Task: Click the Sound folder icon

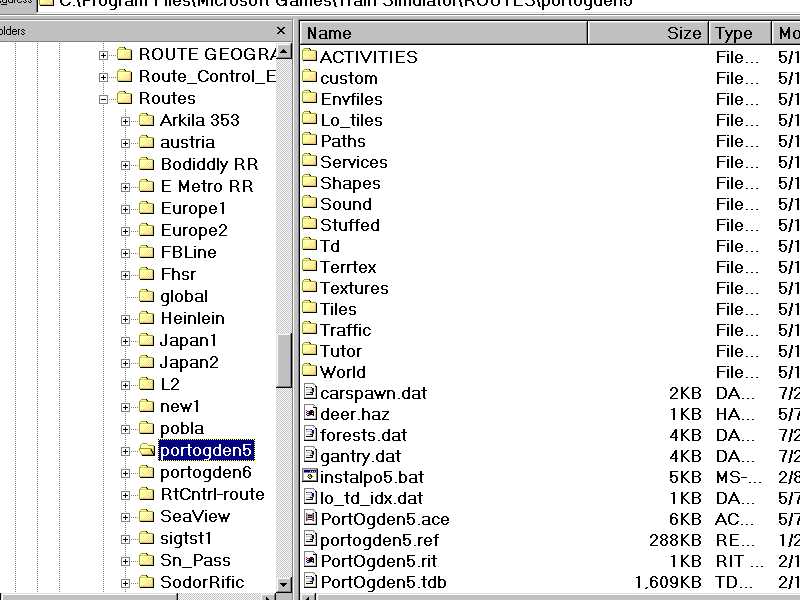Action: click(x=310, y=202)
